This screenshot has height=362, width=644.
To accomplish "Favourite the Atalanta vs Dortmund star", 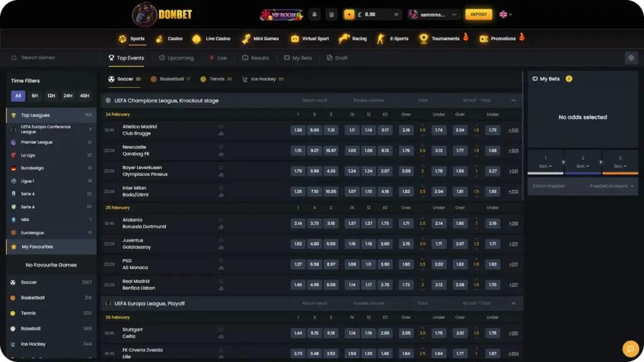I will pos(221,220).
